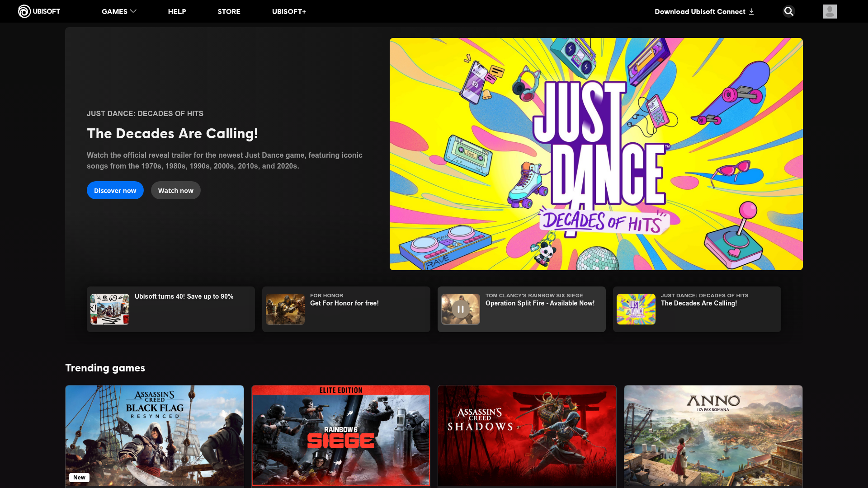Open the Ubisoft+ menu item

[x=289, y=11]
